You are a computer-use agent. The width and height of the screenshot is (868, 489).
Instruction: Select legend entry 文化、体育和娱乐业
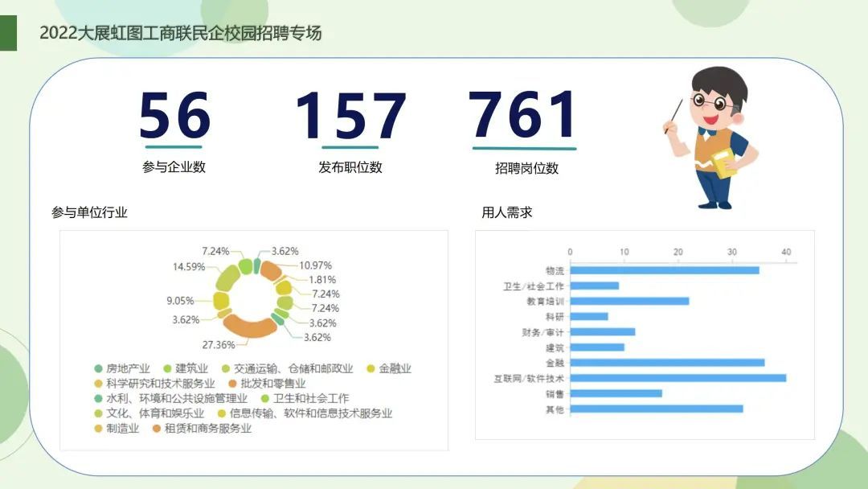coord(149,413)
